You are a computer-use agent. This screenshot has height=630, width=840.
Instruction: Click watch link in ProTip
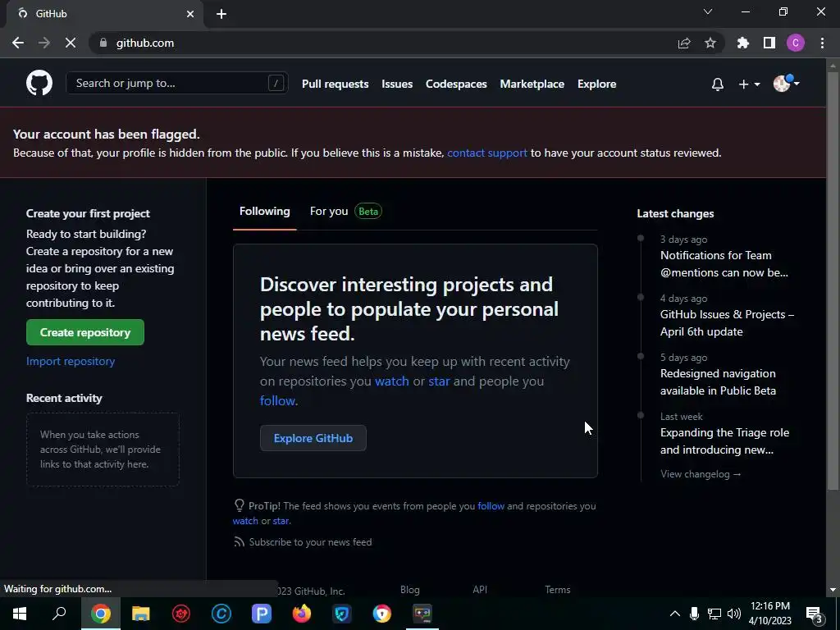pyautogui.click(x=245, y=521)
